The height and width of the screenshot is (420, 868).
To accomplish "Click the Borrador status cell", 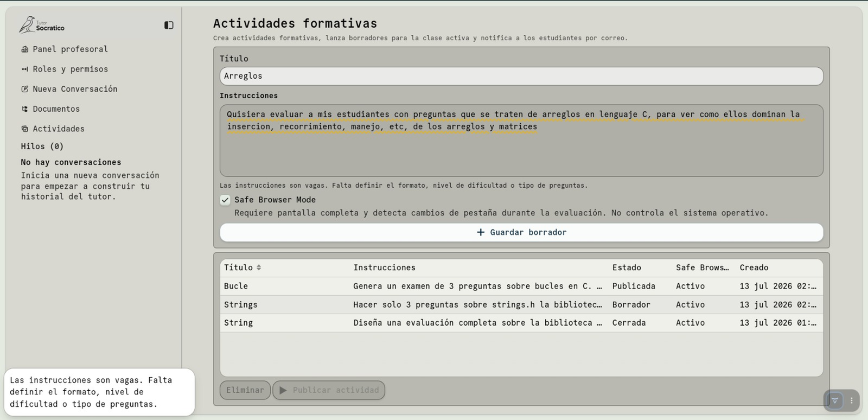I will click(x=631, y=305).
